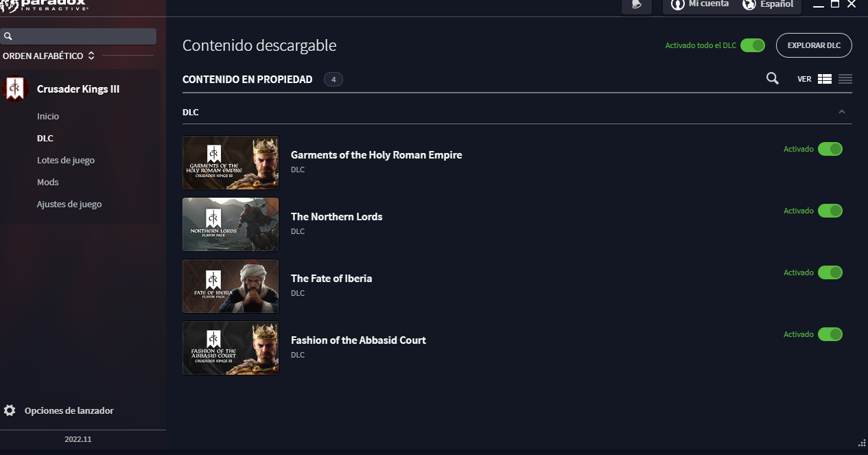
Task: Select Fashion of the Abbasid Court title
Action: (358, 340)
